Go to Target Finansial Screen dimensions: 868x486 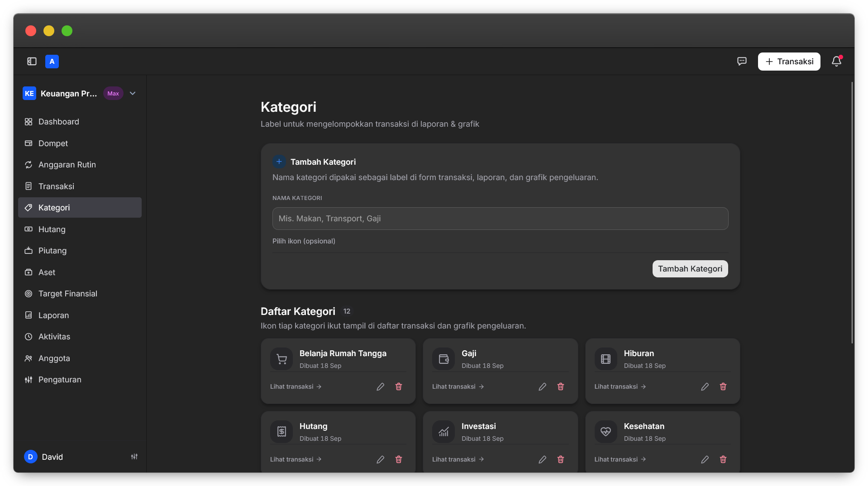click(x=80, y=294)
